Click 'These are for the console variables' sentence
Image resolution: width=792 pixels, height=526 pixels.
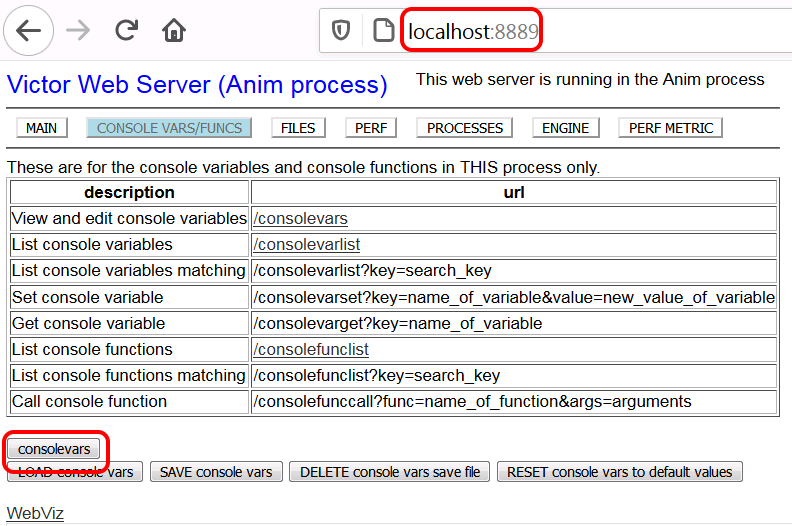303,167
